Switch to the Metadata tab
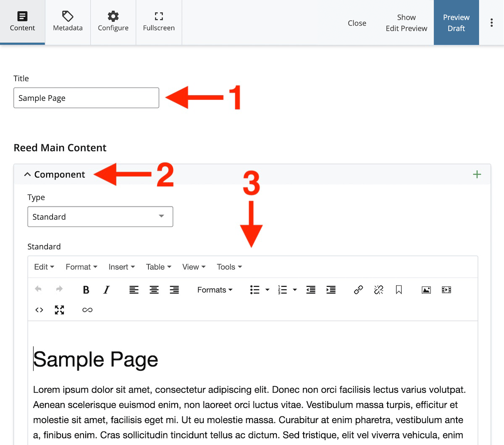The width and height of the screenshot is (504, 445). click(67, 22)
